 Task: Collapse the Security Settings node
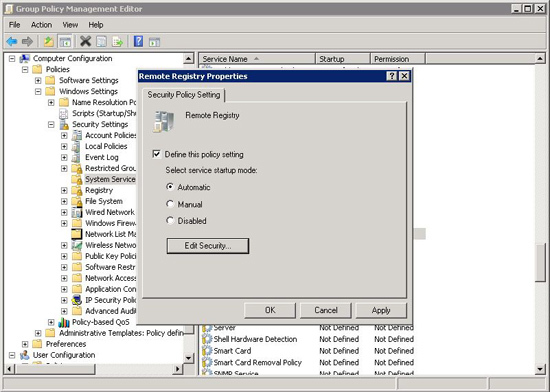tap(51, 124)
